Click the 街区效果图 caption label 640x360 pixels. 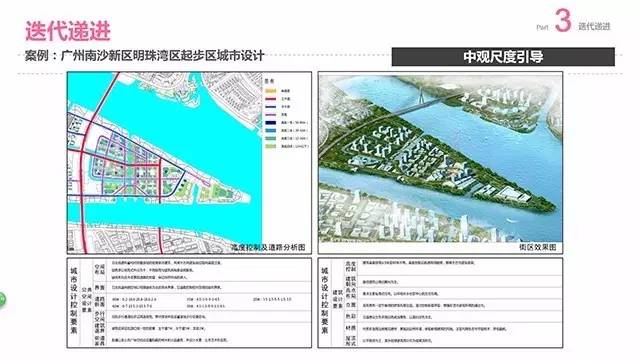click(538, 247)
